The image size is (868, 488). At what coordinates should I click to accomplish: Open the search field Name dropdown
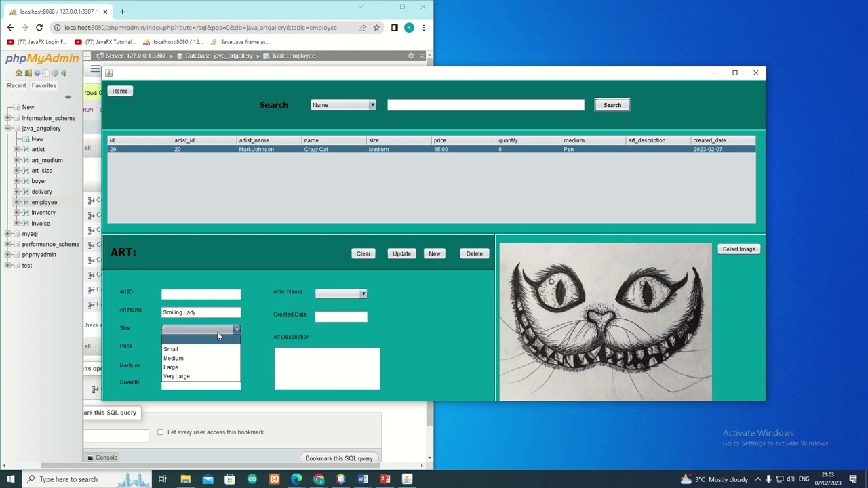[x=343, y=105]
